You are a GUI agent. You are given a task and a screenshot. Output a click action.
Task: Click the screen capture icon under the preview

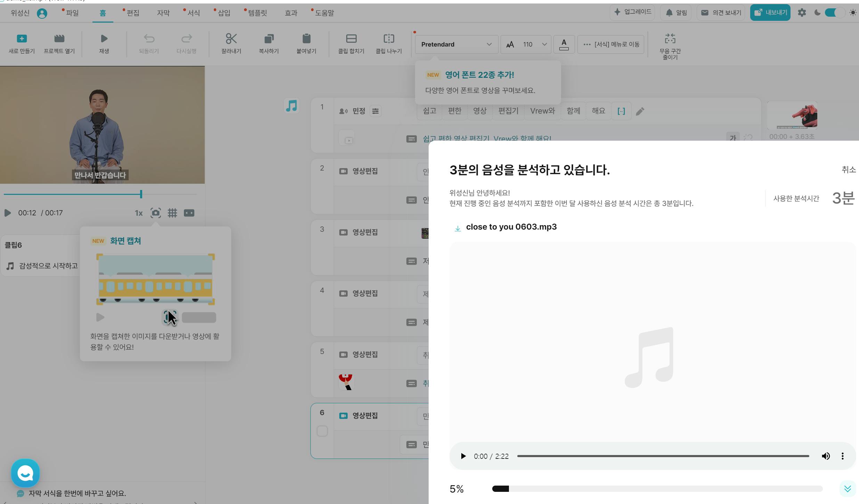pyautogui.click(x=155, y=213)
